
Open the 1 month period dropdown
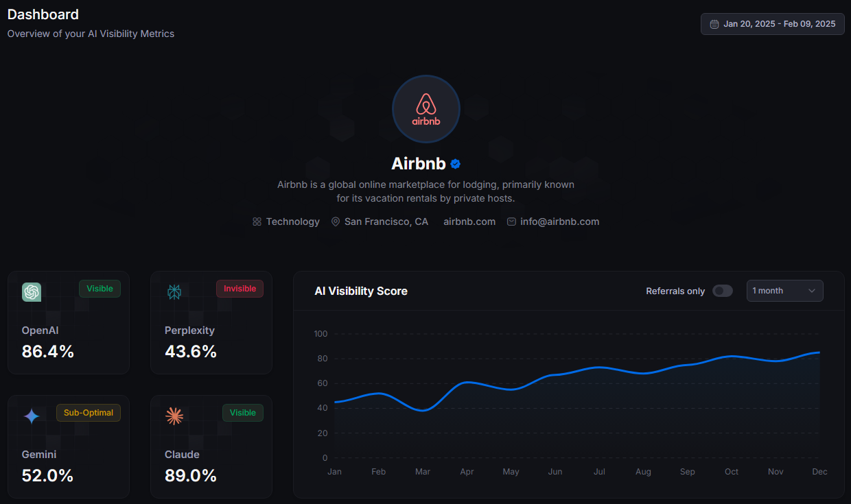point(784,291)
